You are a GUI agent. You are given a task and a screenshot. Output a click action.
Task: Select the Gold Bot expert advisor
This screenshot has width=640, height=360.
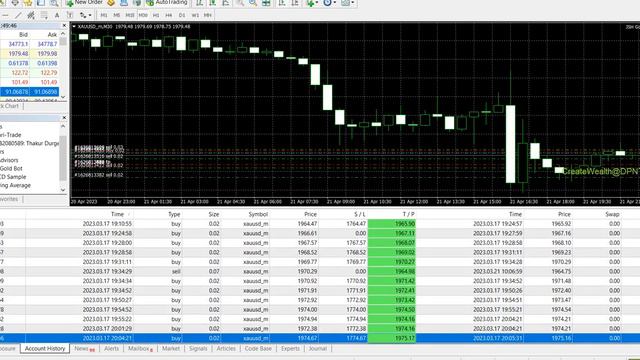tap(11, 168)
